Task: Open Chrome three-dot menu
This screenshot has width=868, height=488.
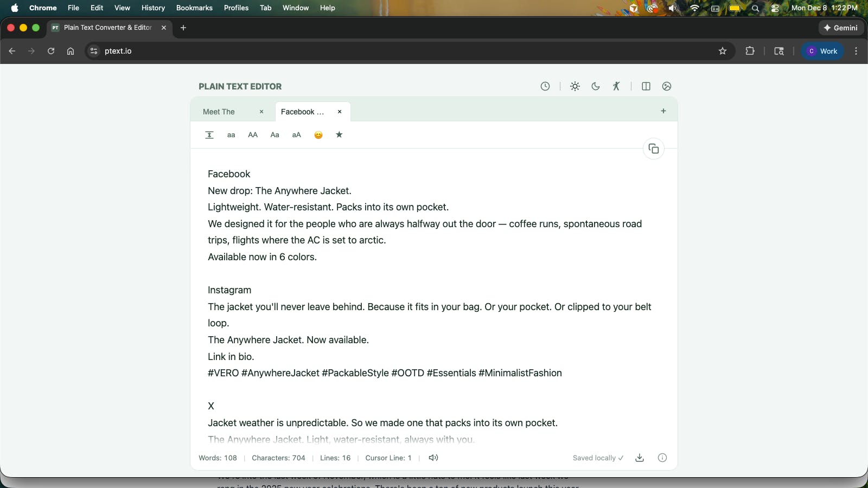Action: click(856, 51)
